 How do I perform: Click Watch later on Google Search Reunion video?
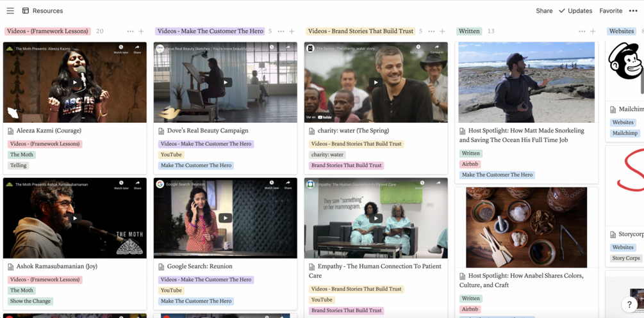pyautogui.click(x=272, y=185)
